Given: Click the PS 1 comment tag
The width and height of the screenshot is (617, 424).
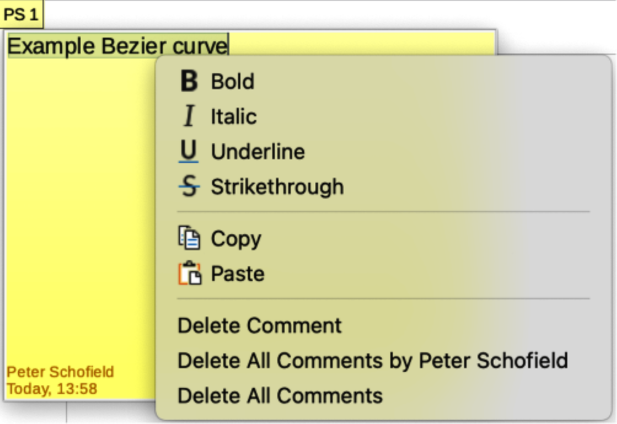Looking at the screenshot, I should click(21, 14).
